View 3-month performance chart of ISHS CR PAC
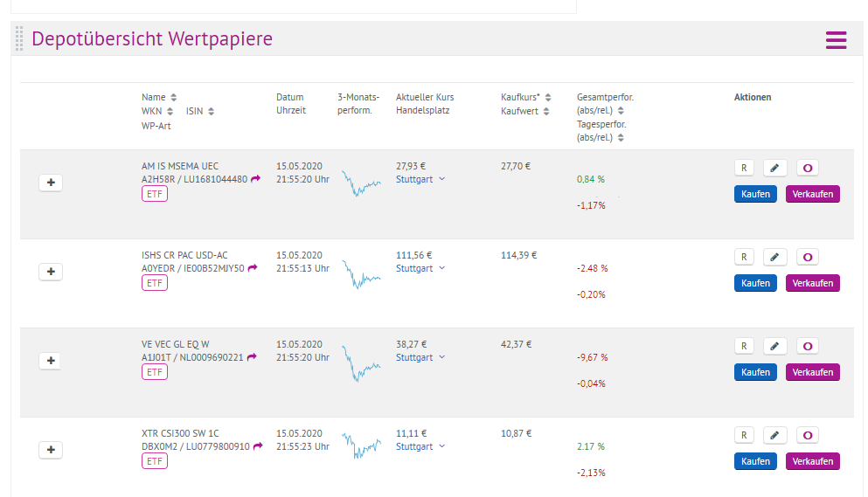Image resolution: width=868 pixels, height=497 pixels. 361,273
